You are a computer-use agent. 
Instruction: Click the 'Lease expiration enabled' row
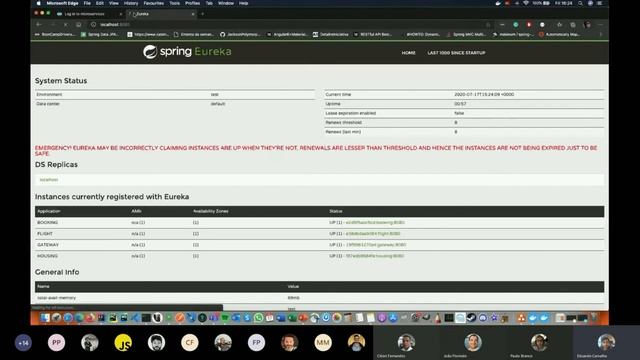464,113
